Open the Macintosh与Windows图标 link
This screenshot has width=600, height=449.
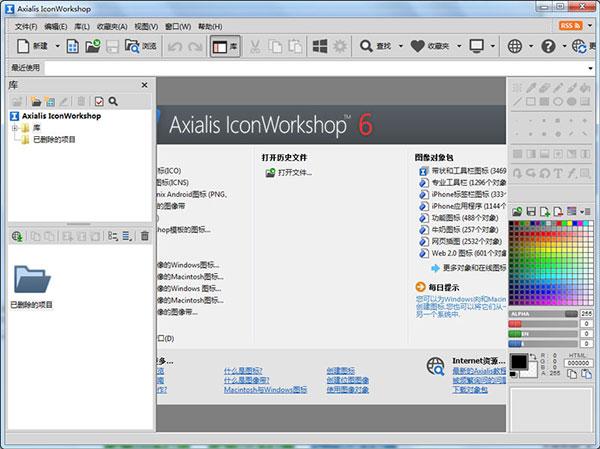[x=266, y=390]
